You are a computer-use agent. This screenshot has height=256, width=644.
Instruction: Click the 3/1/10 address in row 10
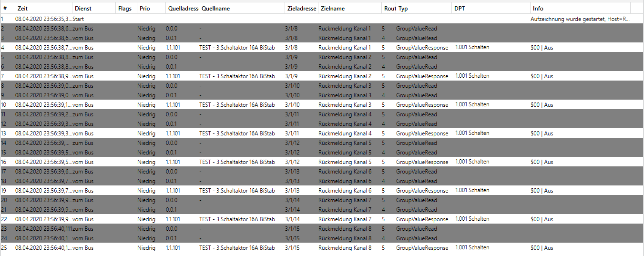pos(292,105)
